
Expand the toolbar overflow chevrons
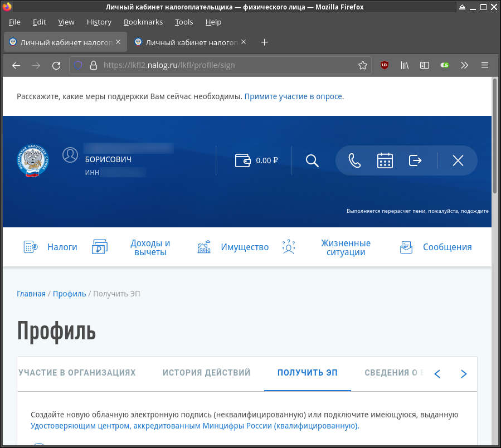click(x=464, y=66)
